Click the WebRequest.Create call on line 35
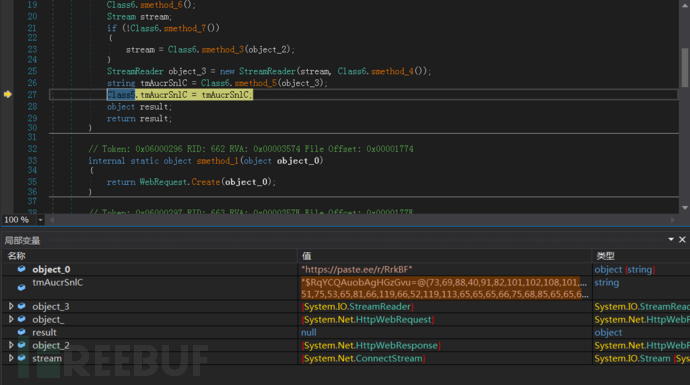This screenshot has width=690, height=385. (180, 182)
